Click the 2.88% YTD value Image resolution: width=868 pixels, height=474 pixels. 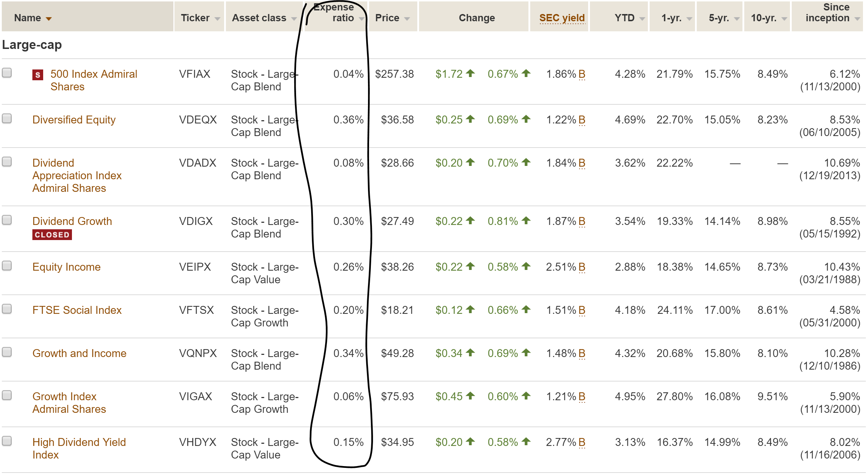pyautogui.click(x=630, y=267)
